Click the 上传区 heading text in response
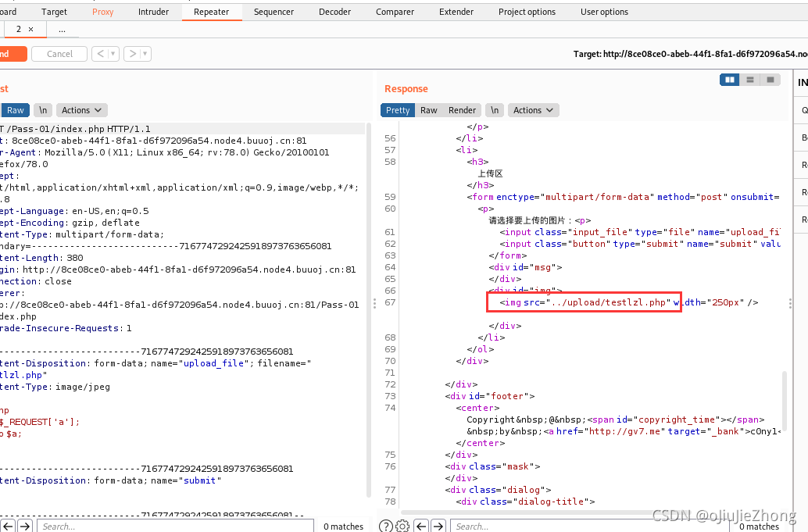The height and width of the screenshot is (532, 808). (490, 173)
